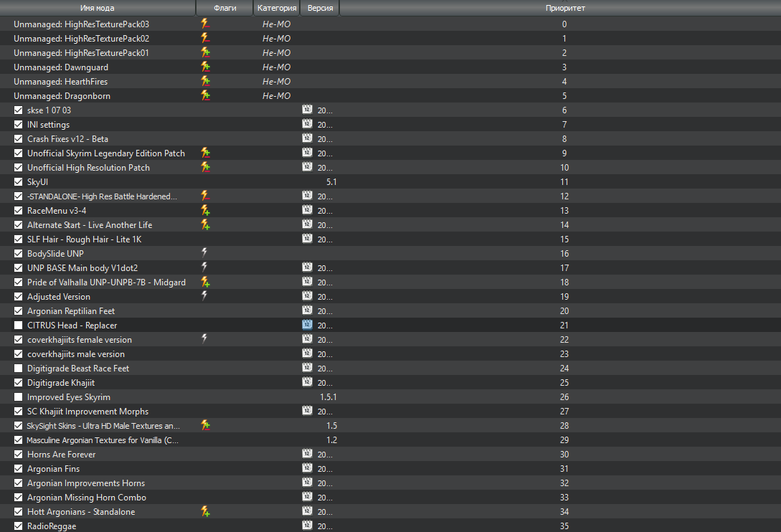The height and width of the screenshot is (532, 781).
Task: Click conflict flag icon for HighResTexturePack03
Action: click(204, 24)
